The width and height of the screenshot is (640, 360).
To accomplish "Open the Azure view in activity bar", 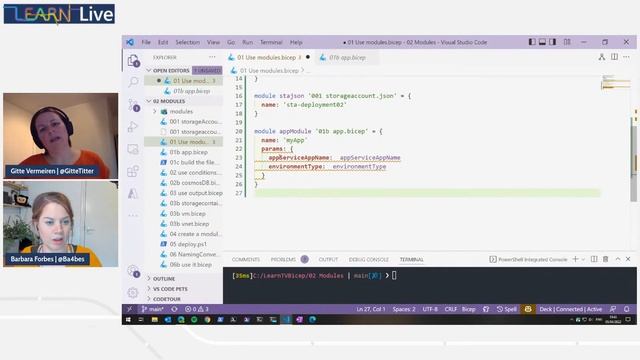I will 133,193.
